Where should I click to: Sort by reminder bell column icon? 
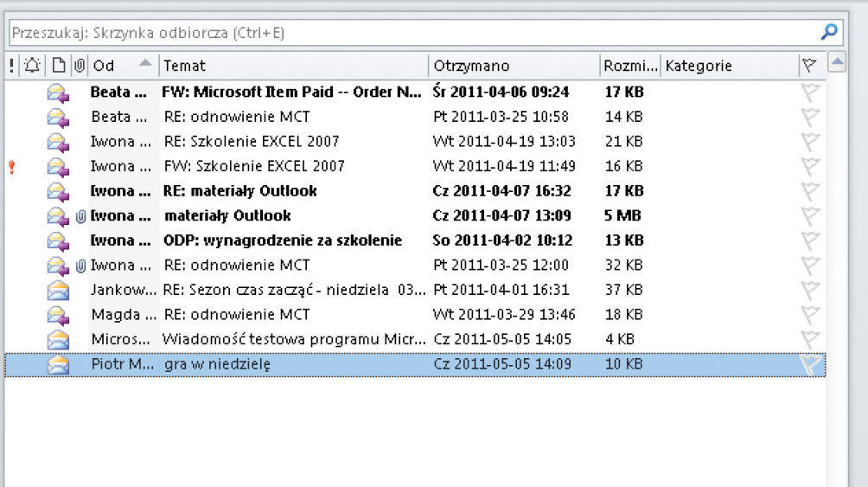(x=33, y=66)
